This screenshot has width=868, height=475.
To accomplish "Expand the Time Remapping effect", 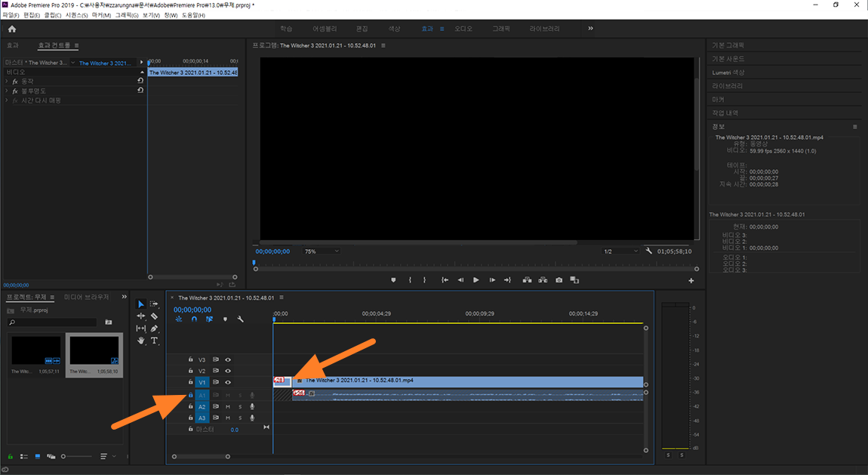I will pyautogui.click(x=7, y=100).
